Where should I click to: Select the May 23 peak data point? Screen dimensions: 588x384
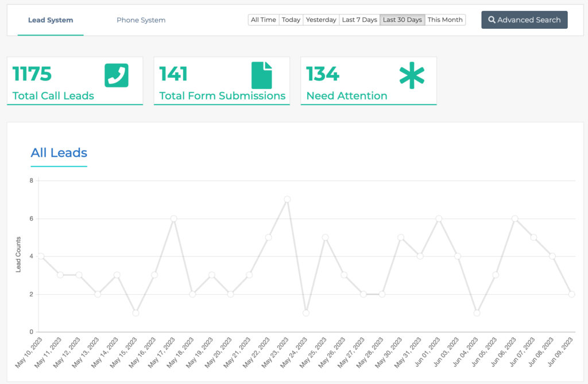(x=287, y=199)
